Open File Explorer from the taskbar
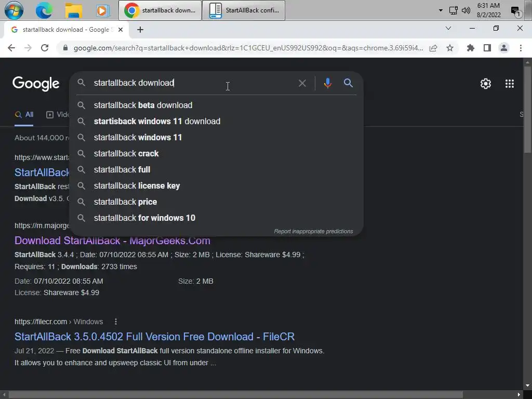Image resolution: width=532 pixels, height=399 pixels. [x=74, y=10]
